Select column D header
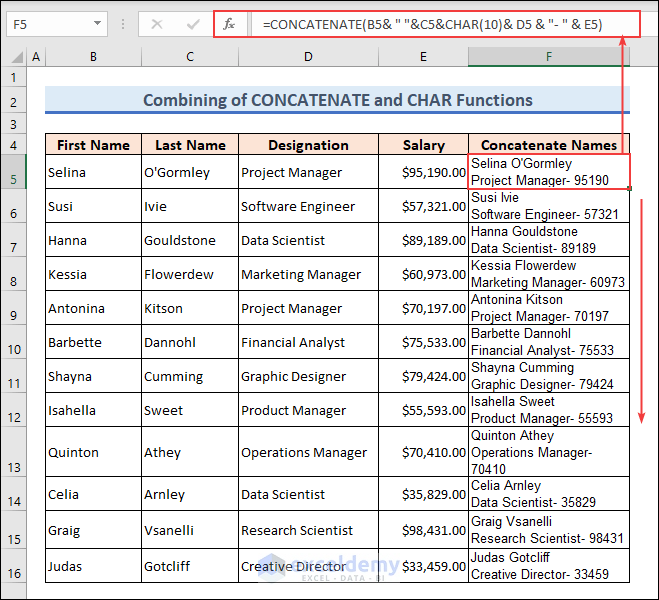This screenshot has height=600, width=659. (x=308, y=57)
